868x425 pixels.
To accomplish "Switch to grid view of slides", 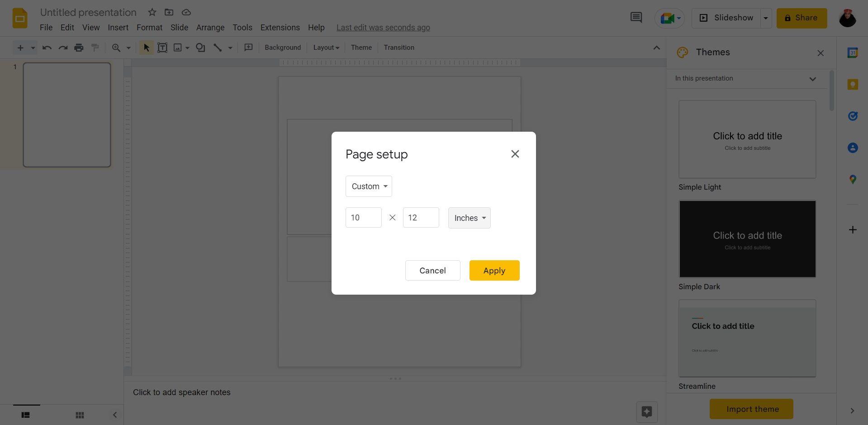I will (80, 415).
